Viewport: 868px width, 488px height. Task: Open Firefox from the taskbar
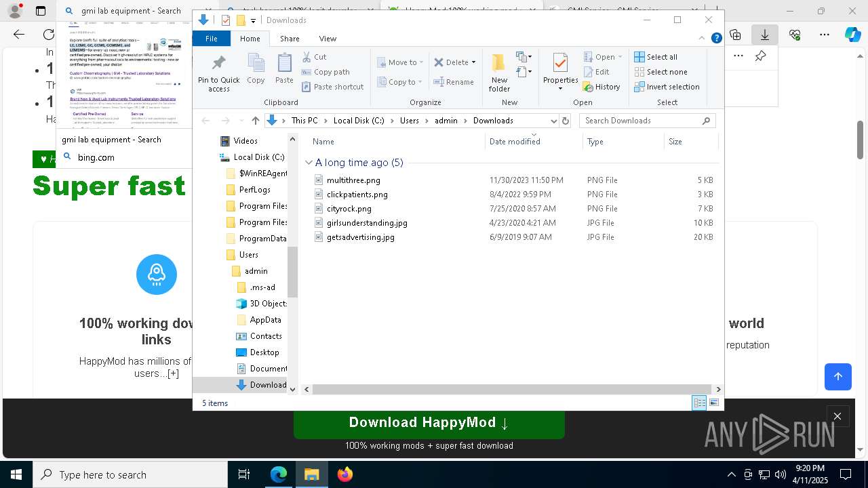[x=344, y=474]
